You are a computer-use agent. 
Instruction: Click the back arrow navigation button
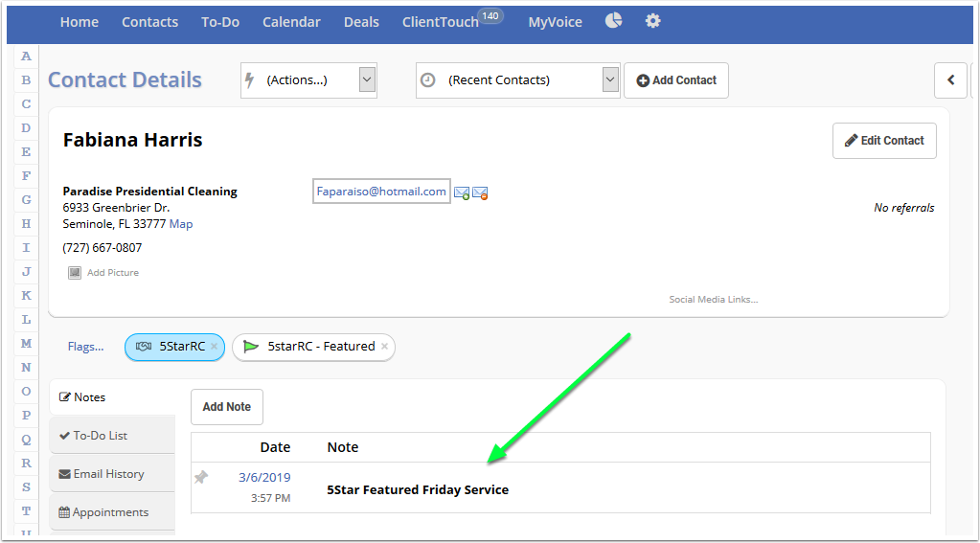[950, 80]
